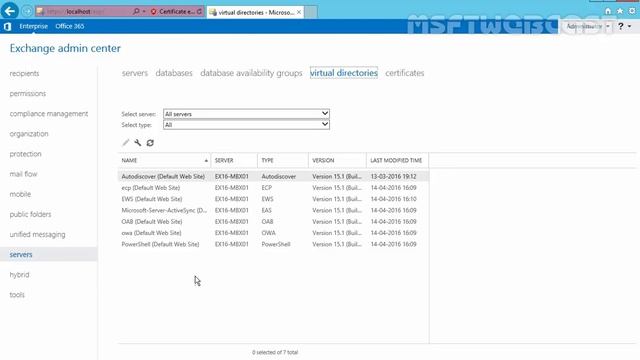Open tools in left navigation
The height and width of the screenshot is (360, 640).
click(17, 295)
